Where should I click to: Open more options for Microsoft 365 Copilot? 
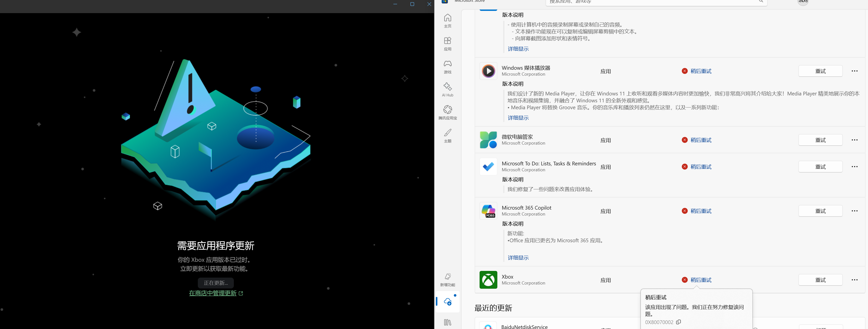[x=854, y=211]
